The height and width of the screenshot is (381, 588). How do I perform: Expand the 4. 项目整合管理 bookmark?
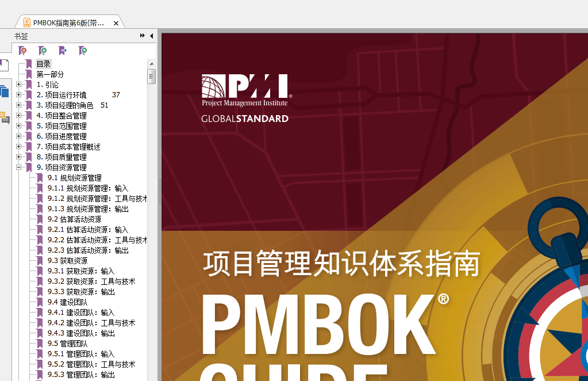[x=19, y=116]
